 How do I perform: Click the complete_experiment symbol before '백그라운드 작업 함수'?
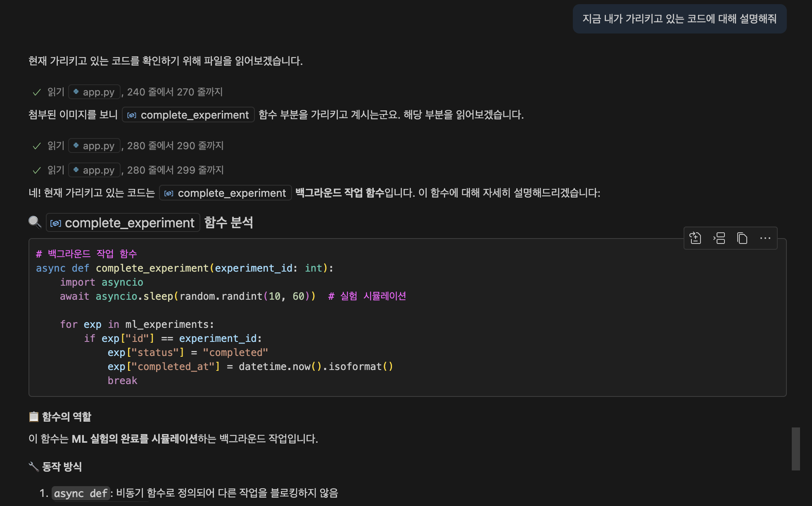point(226,193)
